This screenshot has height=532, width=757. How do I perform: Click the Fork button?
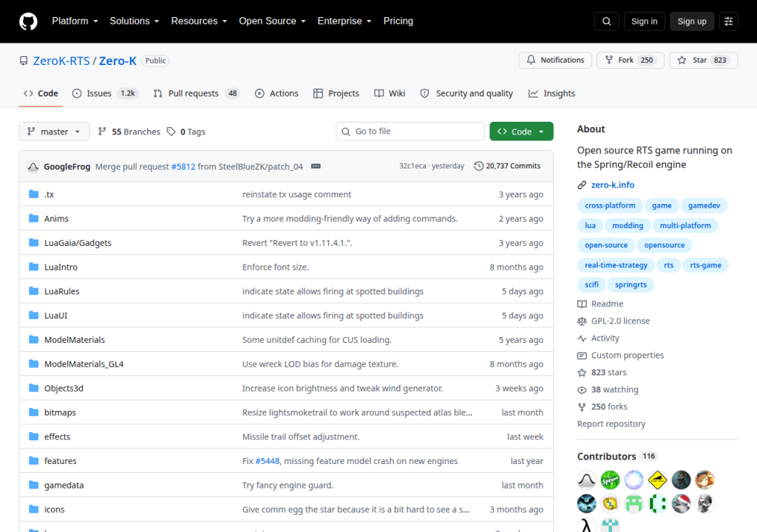(x=631, y=60)
